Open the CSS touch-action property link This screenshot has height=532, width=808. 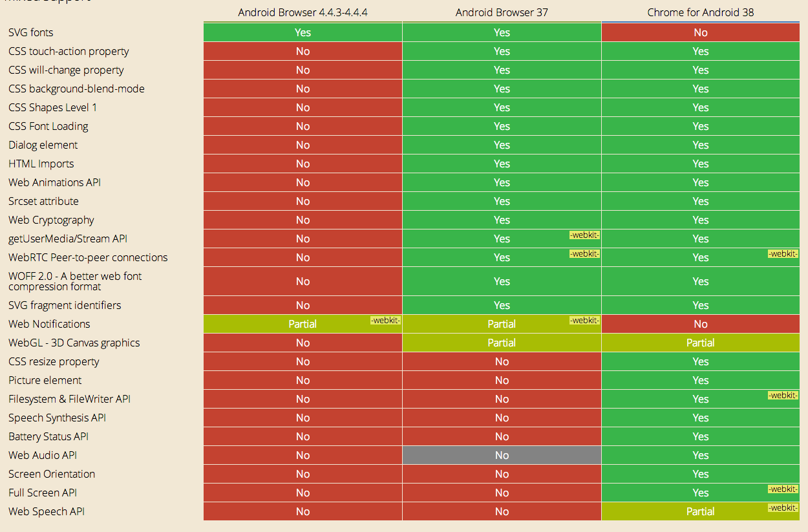[x=69, y=51]
